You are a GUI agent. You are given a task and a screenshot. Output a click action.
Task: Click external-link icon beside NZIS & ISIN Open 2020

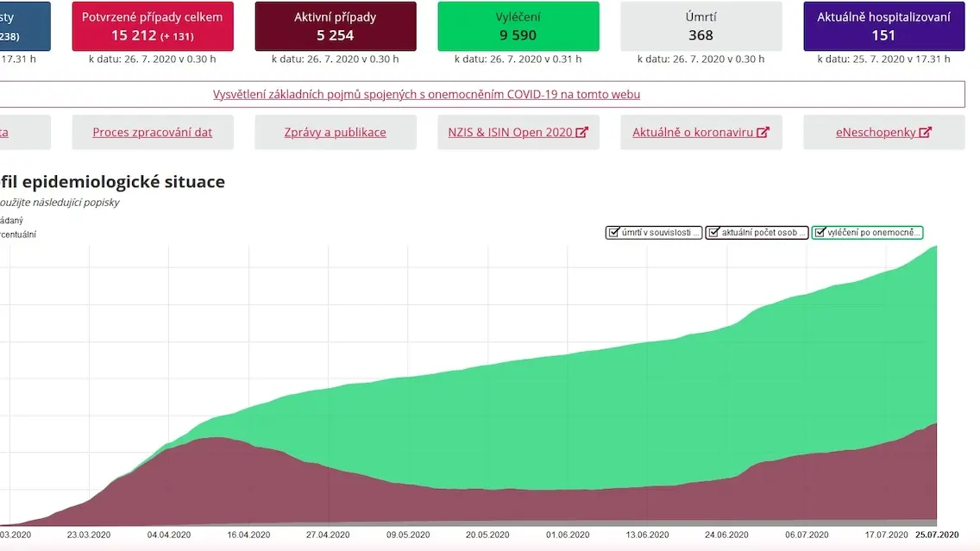(581, 132)
